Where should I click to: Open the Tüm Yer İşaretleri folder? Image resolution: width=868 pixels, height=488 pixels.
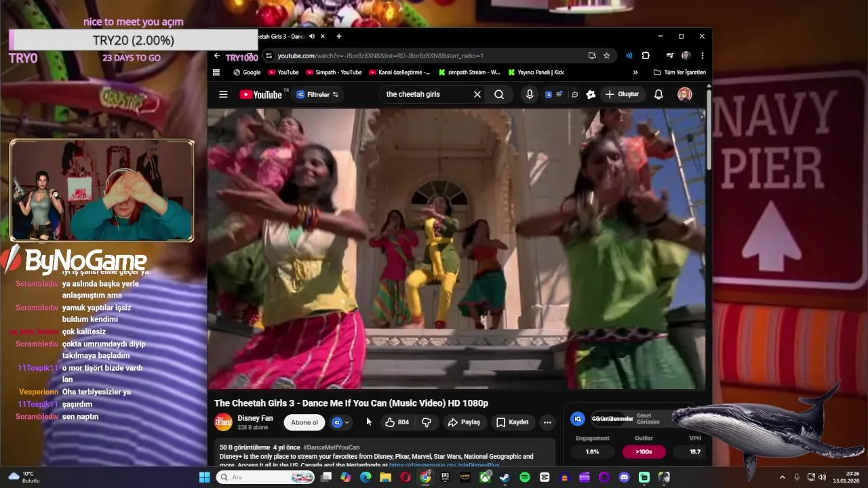[x=679, y=72]
